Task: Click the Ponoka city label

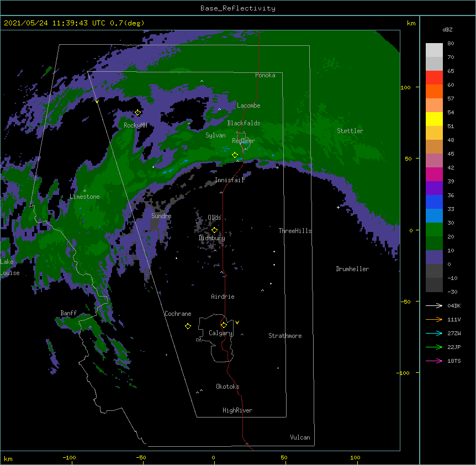Action: pos(265,75)
